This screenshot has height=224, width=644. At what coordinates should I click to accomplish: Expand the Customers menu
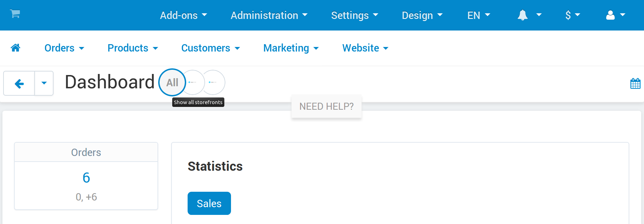(210, 48)
